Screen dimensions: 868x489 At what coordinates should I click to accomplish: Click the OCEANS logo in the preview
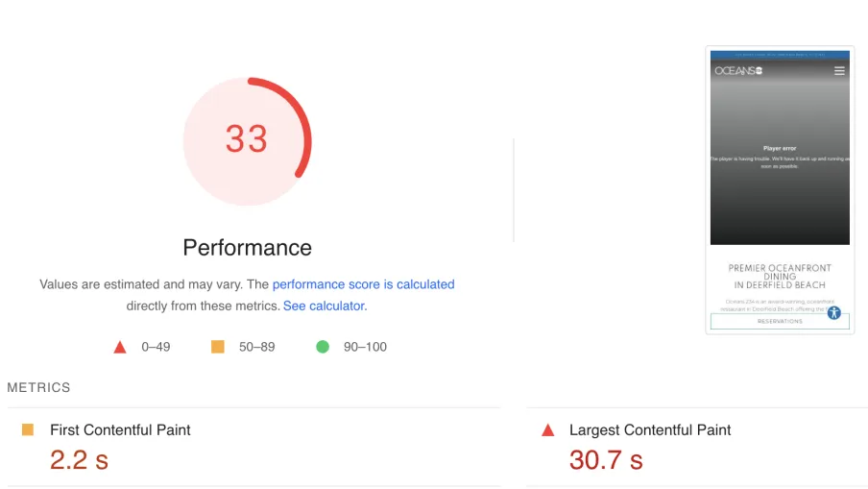(x=738, y=71)
